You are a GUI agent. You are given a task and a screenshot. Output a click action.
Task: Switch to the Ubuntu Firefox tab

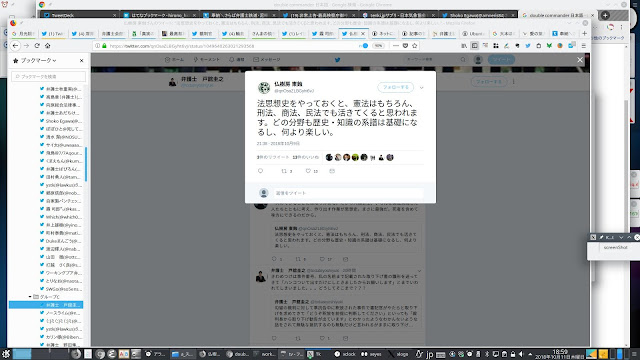pyautogui.click(x=473, y=33)
